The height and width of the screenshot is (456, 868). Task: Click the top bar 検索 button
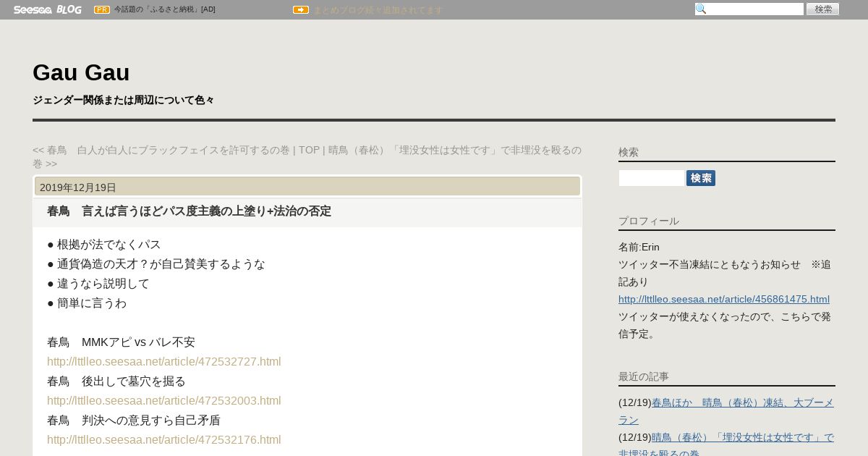(823, 9)
